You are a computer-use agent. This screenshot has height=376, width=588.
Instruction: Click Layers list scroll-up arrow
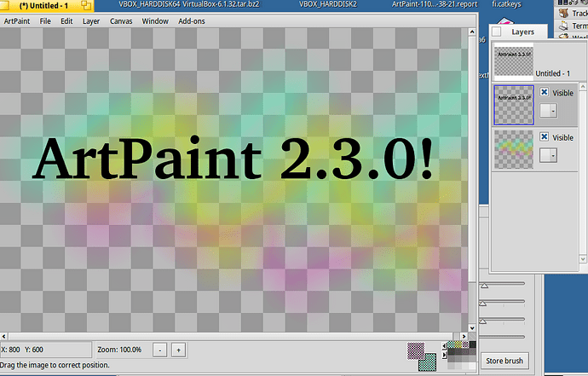click(x=583, y=87)
